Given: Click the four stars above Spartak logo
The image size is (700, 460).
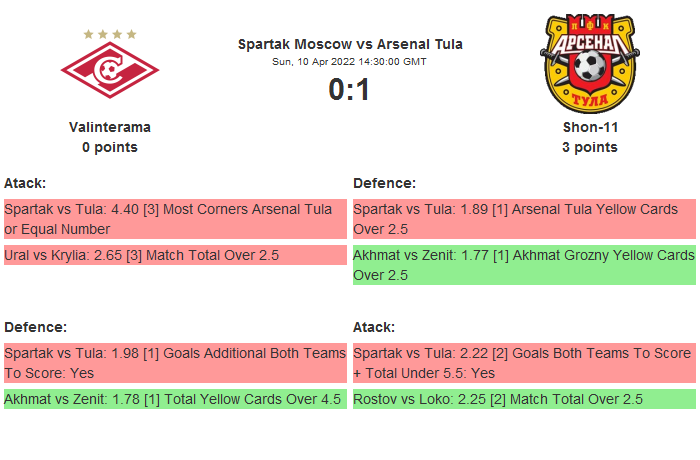Looking at the screenshot, I should coord(110,34).
